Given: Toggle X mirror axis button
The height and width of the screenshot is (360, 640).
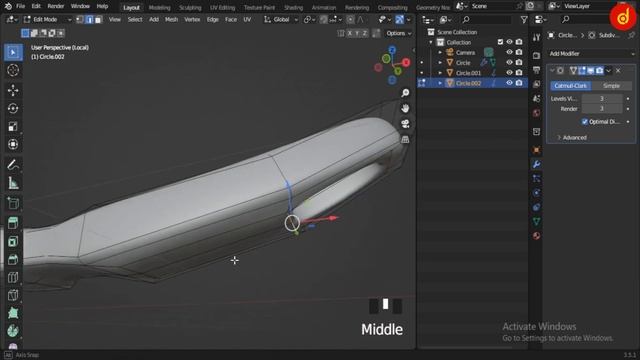Looking at the screenshot, I should click(x=350, y=33).
